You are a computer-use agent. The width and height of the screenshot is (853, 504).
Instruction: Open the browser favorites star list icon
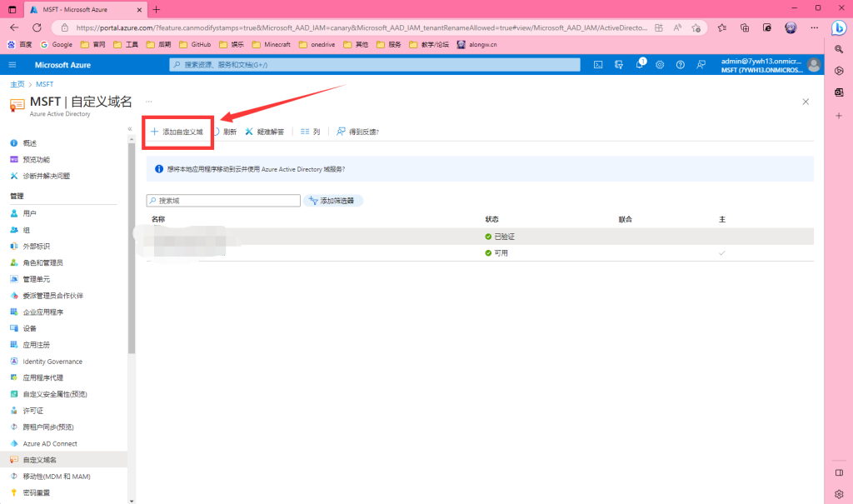[722, 27]
